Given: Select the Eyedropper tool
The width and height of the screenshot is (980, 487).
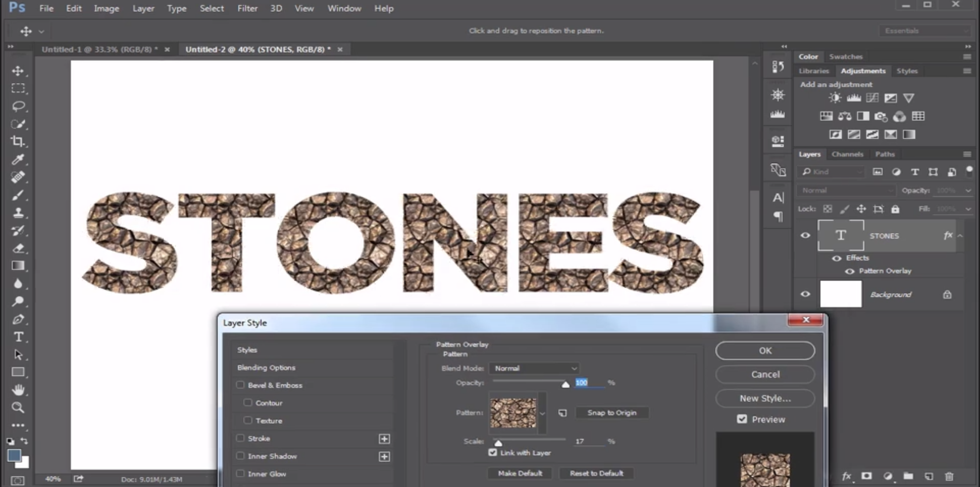Looking at the screenshot, I should point(18,160).
